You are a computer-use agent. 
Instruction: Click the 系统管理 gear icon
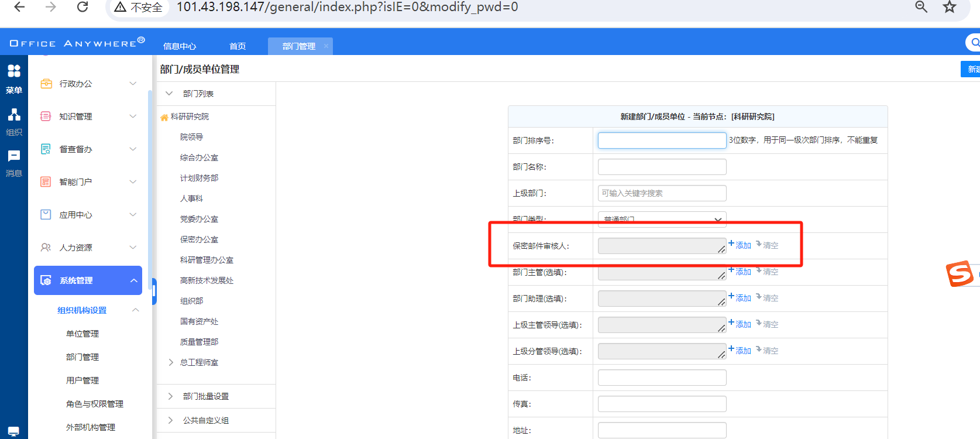(x=46, y=280)
